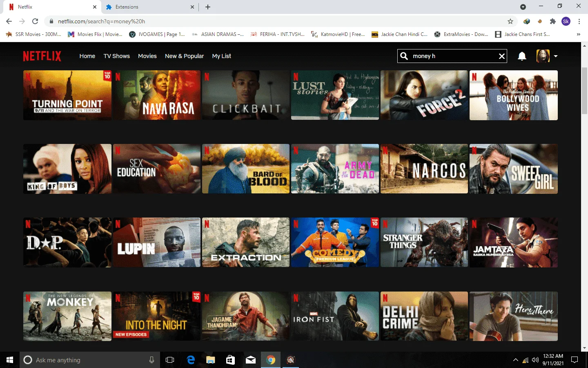Open the Stranger Things thumbnail
588x368 pixels.
pyautogui.click(x=424, y=242)
